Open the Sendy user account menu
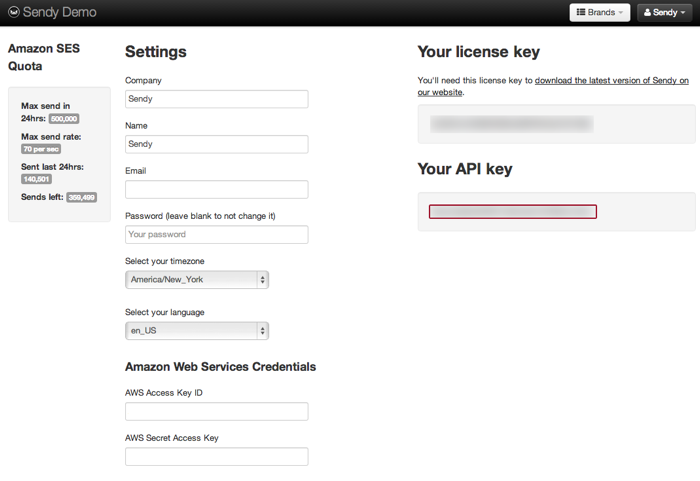 pos(664,13)
